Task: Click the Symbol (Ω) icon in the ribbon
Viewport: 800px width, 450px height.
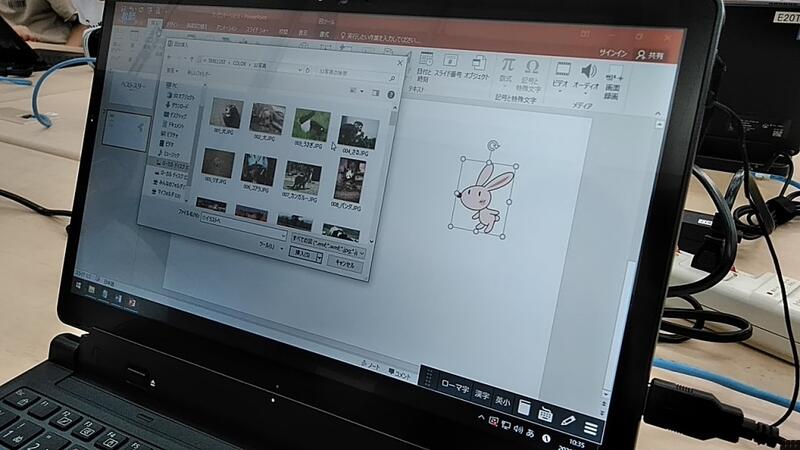Action: (x=532, y=68)
